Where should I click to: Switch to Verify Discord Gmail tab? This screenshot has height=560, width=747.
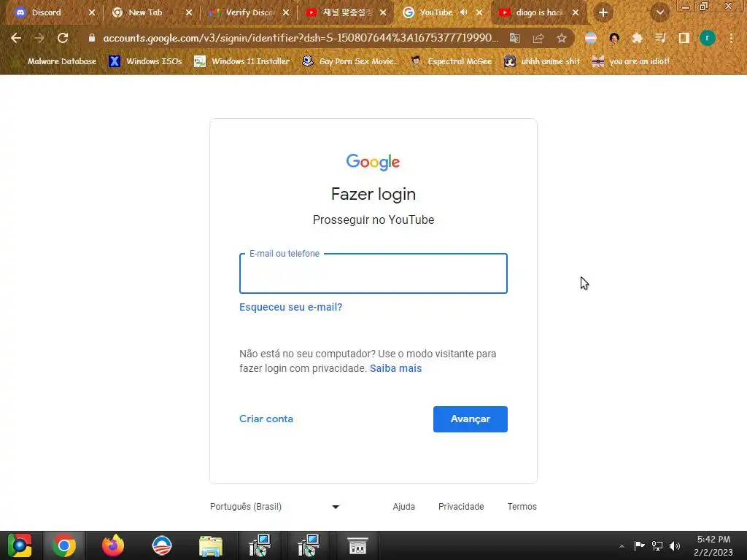pos(250,12)
